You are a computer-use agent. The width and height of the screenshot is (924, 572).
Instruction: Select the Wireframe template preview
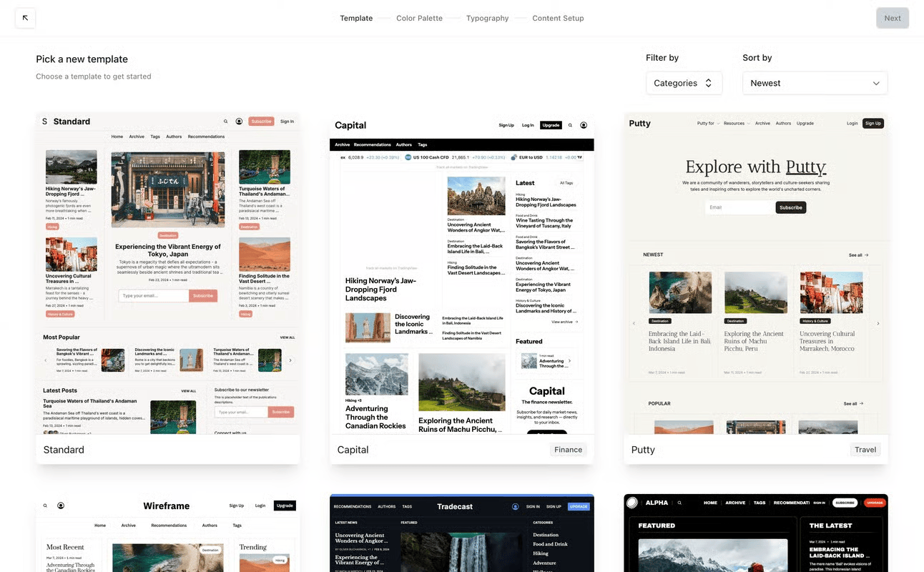(x=168, y=533)
